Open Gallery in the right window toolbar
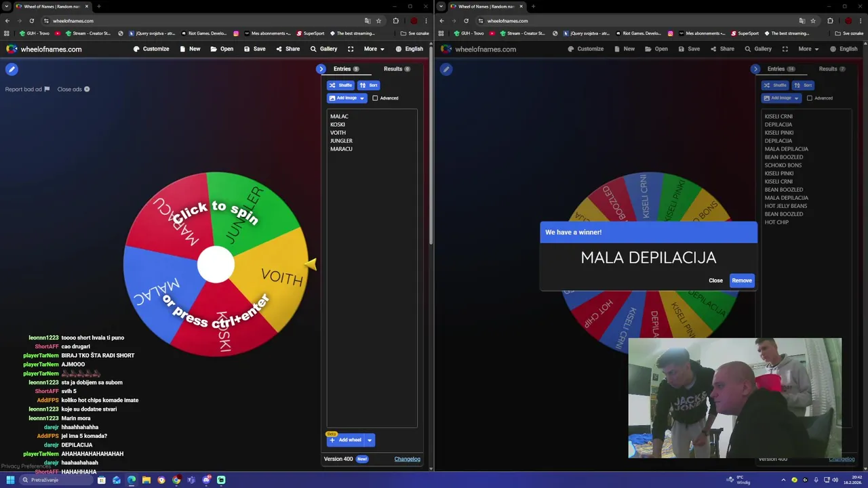The width and height of the screenshot is (868, 488). pos(758,49)
